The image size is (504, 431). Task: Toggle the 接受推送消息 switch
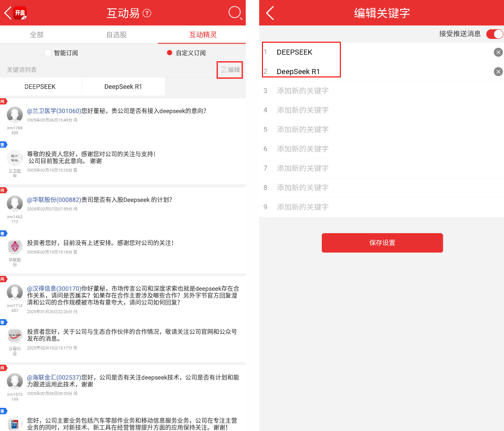pos(495,34)
